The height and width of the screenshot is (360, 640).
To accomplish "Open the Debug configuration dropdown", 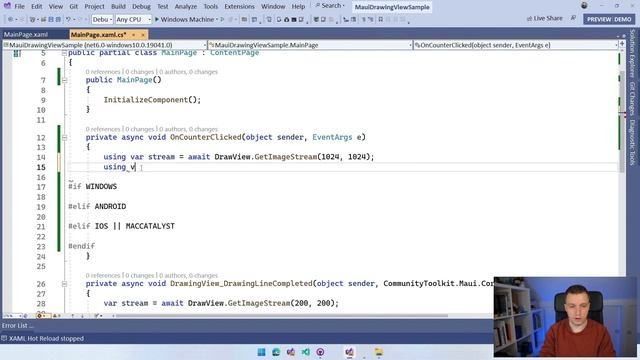I will point(102,19).
